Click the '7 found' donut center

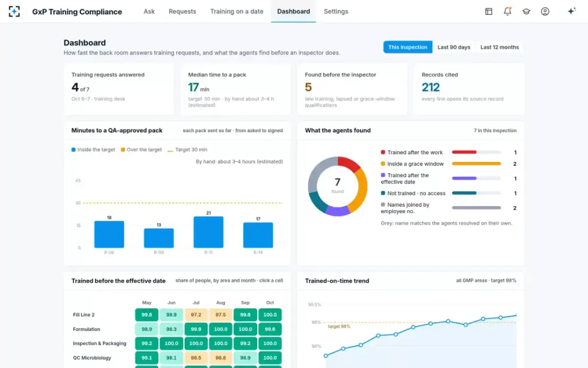pos(338,186)
